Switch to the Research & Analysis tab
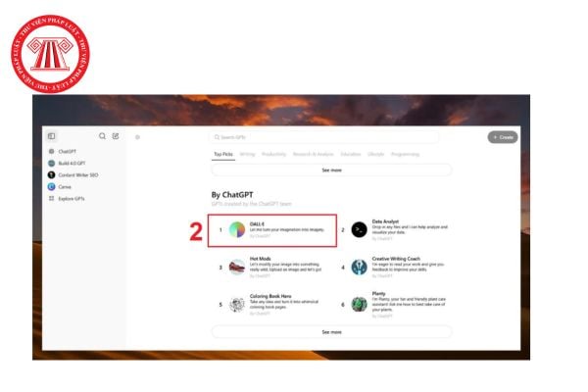This screenshot has height=392, width=588. tap(314, 154)
